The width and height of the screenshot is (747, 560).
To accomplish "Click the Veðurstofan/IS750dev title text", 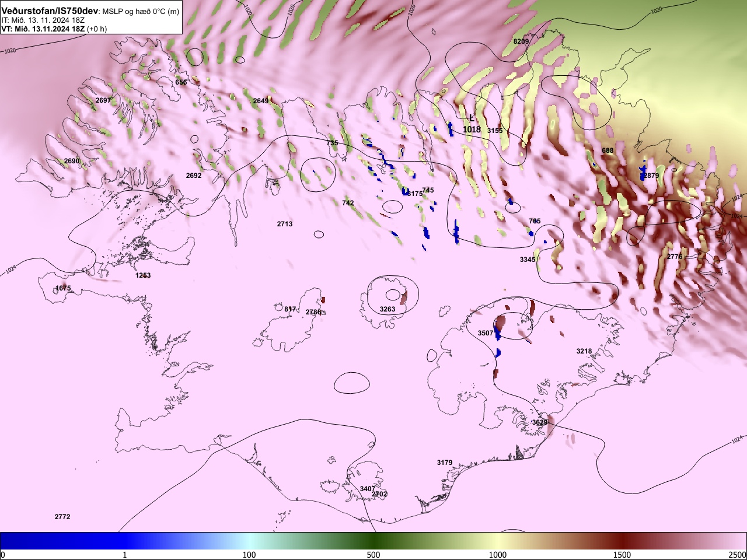I will tap(50, 11).
